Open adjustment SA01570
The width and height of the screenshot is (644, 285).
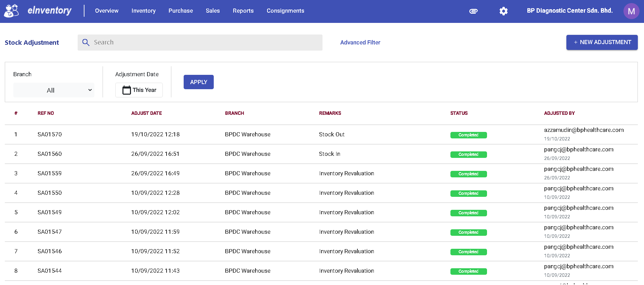[x=50, y=134]
